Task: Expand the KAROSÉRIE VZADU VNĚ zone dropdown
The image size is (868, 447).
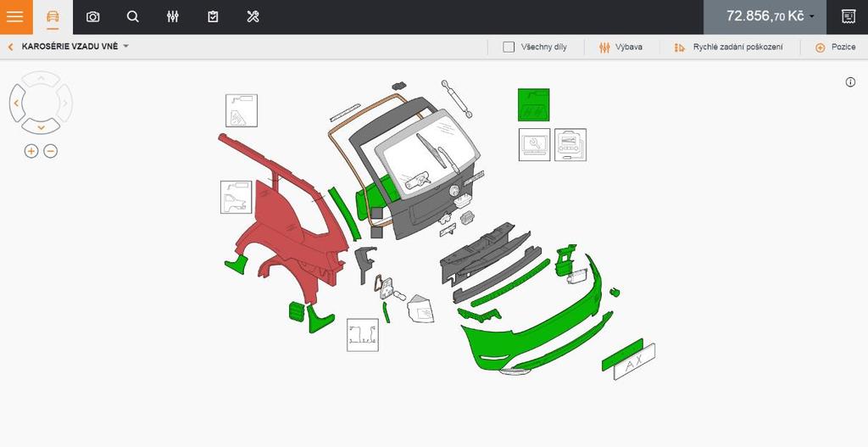Action: coord(75,47)
